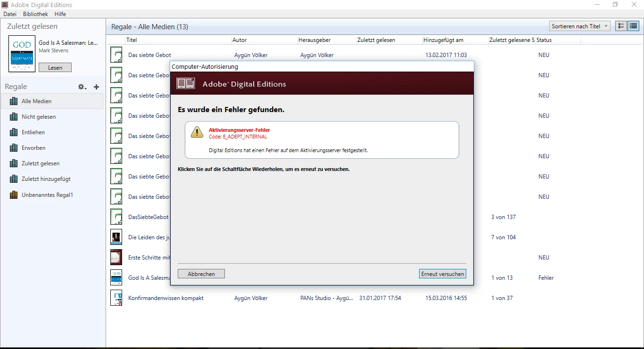This screenshot has height=349, width=644.
Task: Click the God Is A Salesman row icon
Action: point(116,278)
